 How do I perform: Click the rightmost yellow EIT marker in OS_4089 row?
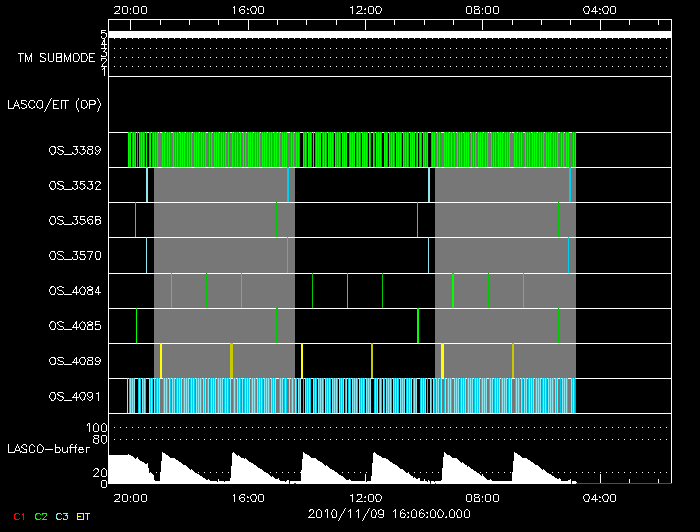tap(513, 361)
